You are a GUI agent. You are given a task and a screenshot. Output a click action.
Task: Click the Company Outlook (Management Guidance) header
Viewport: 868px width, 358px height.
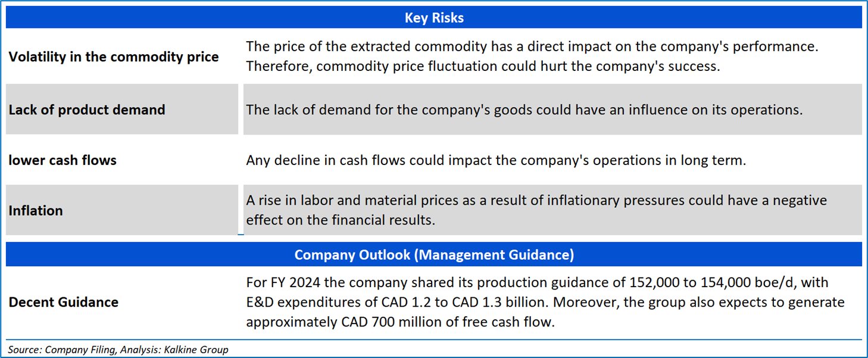433,255
